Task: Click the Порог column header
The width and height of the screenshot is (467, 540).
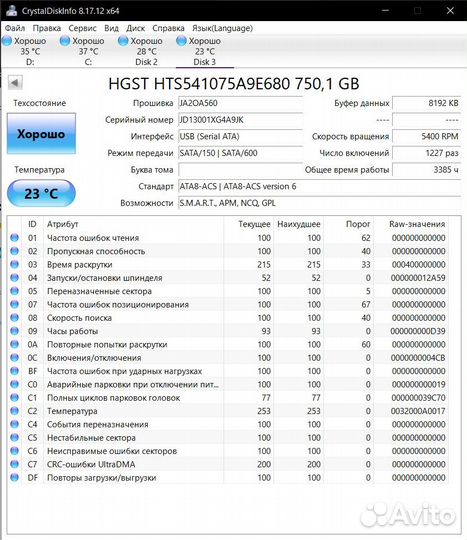Action: click(358, 224)
